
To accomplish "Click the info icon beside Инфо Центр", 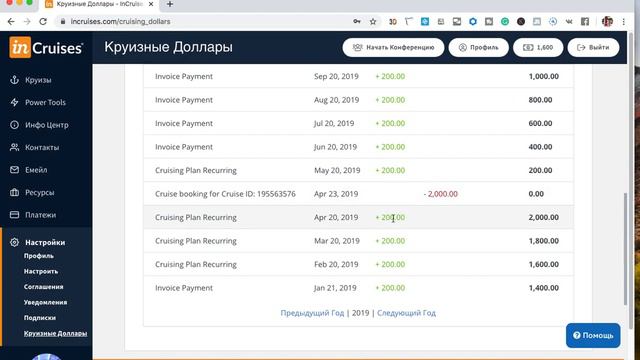I will coord(14,125).
